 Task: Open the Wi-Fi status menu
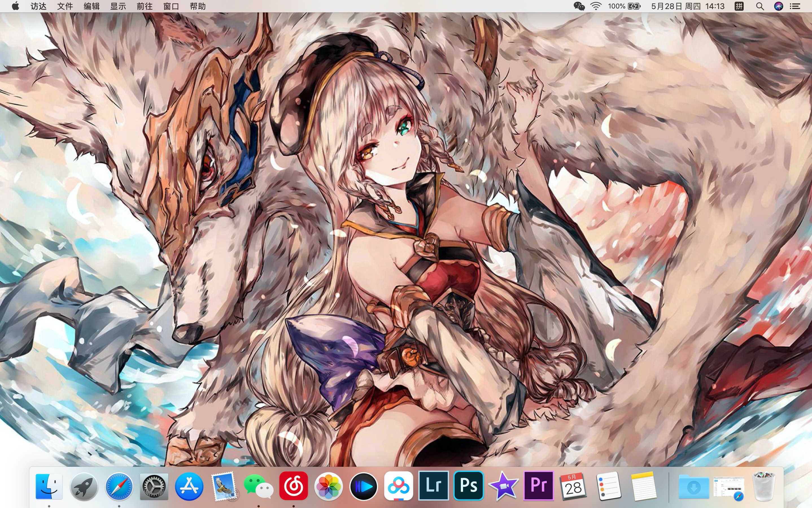pyautogui.click(x=596, y=6)
